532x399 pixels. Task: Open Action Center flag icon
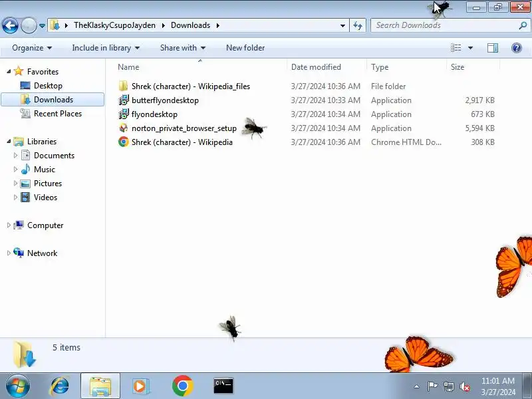coord(432,386)
